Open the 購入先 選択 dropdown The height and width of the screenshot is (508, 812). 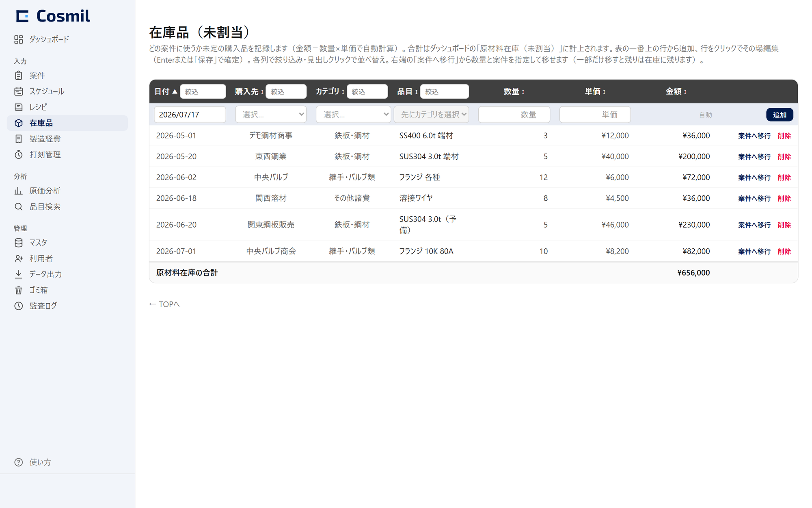(x=271, y=115)
